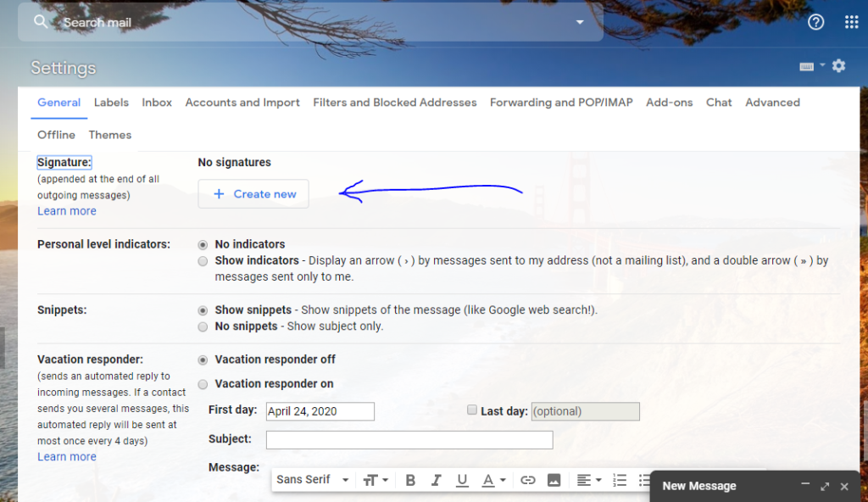Open the Forwarding and POP/IMAP tab

(560, 103)
